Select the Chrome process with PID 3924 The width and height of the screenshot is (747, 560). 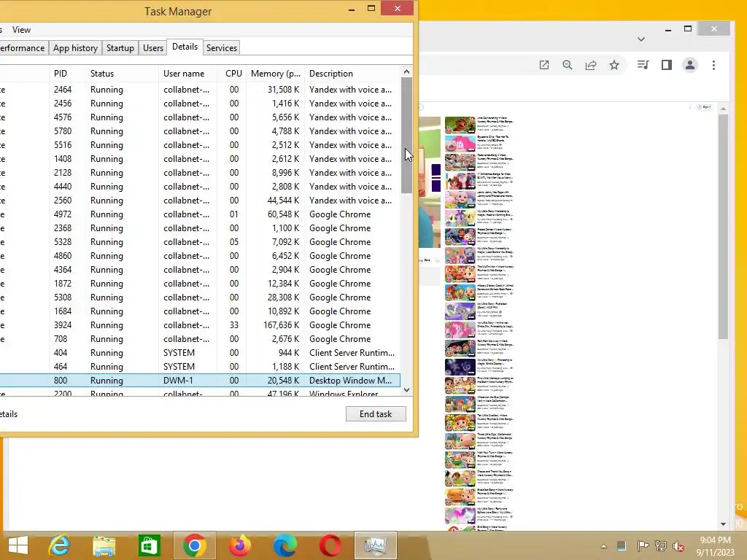click(200, 324)
